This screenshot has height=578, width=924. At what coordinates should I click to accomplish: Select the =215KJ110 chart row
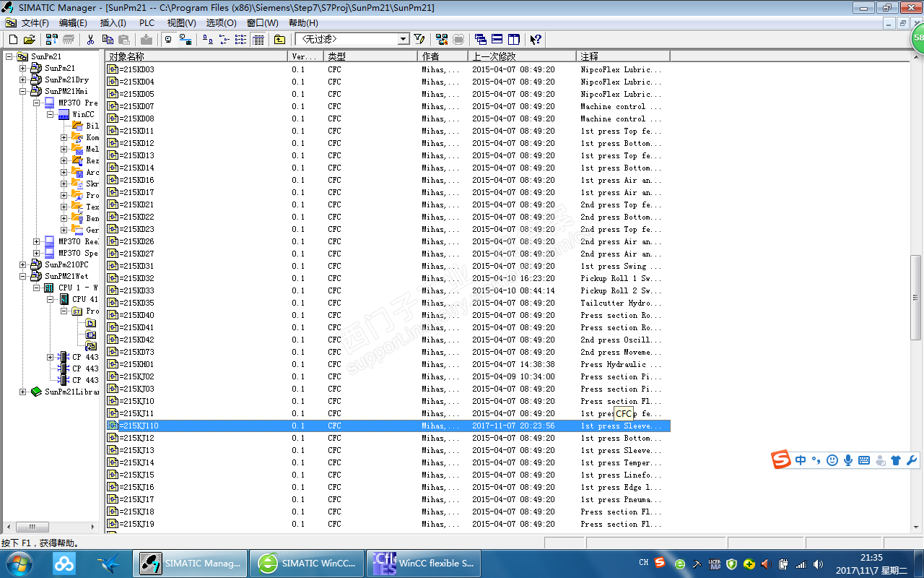point(388,426)
